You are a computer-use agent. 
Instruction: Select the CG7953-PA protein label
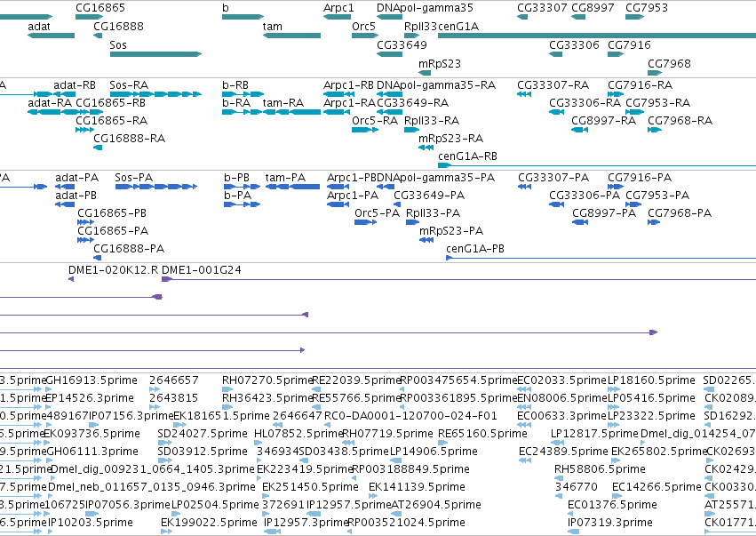click(657, 196)
